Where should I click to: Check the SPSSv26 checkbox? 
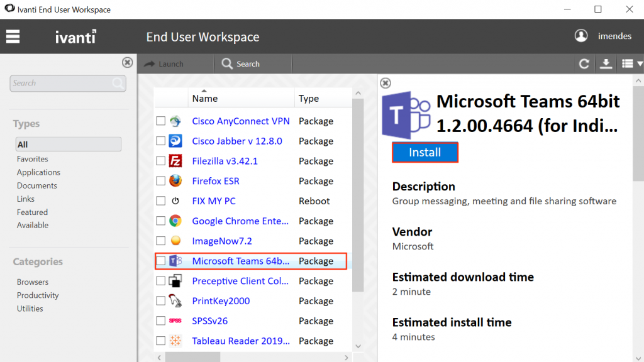(x=160, y=321)
